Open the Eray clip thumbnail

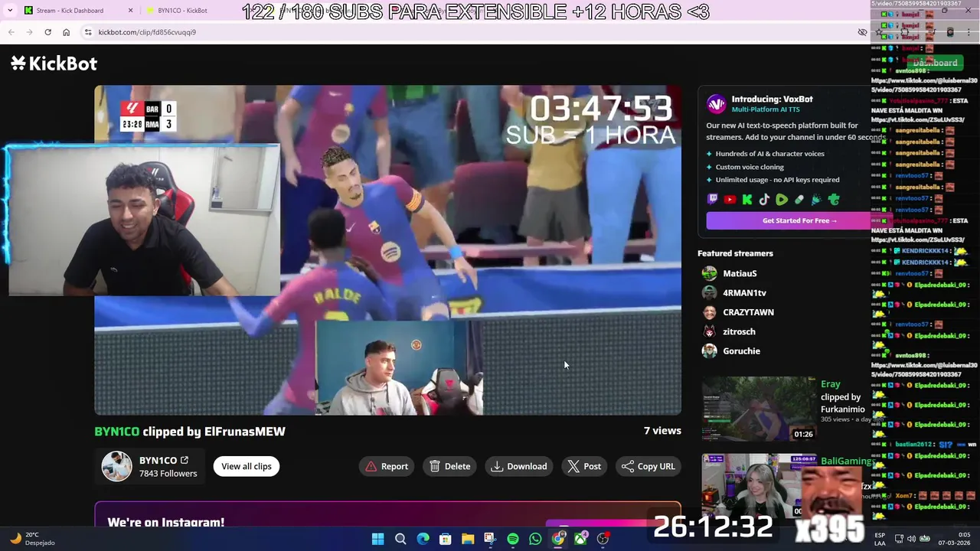tap(759, 409)
